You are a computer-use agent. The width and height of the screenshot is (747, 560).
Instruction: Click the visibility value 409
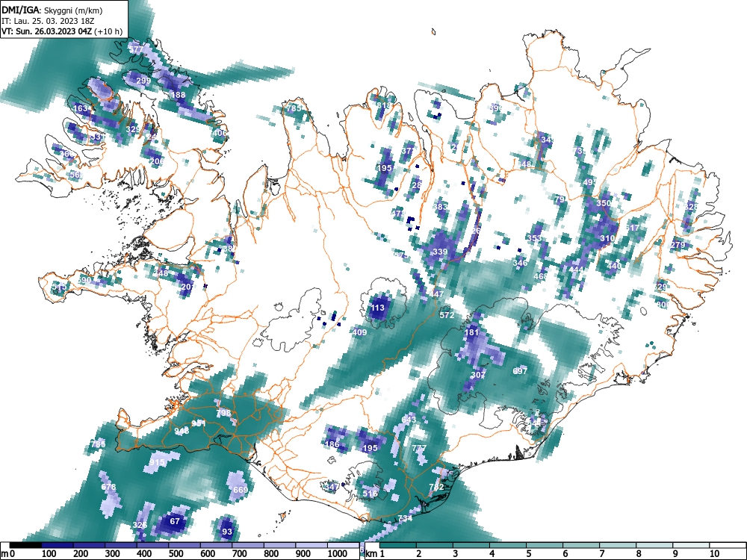pos(360,332)
